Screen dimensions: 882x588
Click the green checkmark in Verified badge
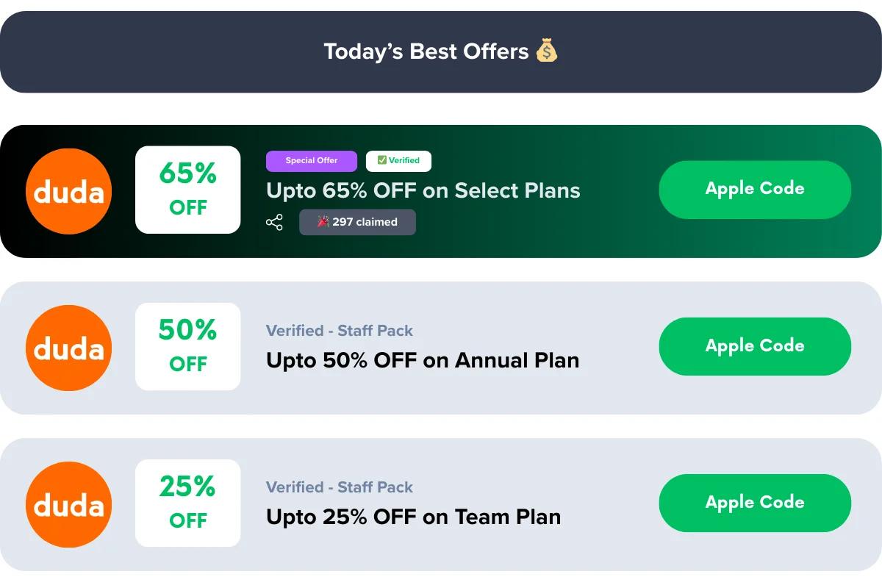tap(381, 160)
